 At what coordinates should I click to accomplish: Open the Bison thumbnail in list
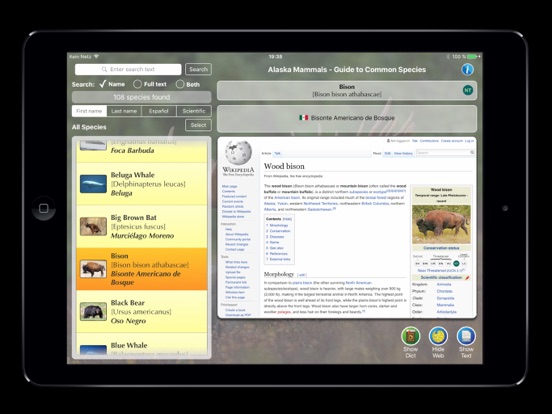click(x=93, y=269)
